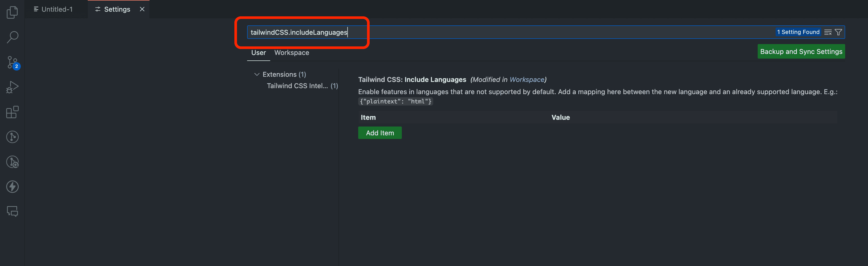Click Add Item for Include Languages
The height and width of the screenshot is (266, 868).
pos(380,133)
